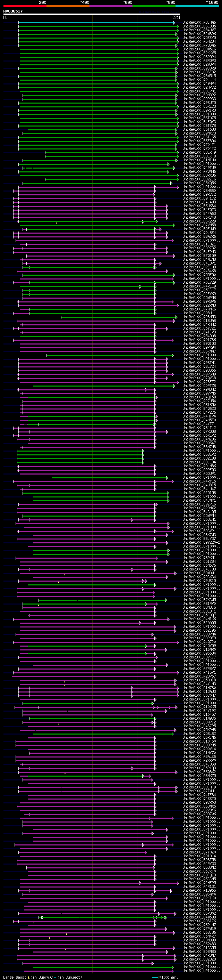
Task: Open the UniRef100_A7VM58 entry
Action: pyautogui.click(x=199, y=225)
